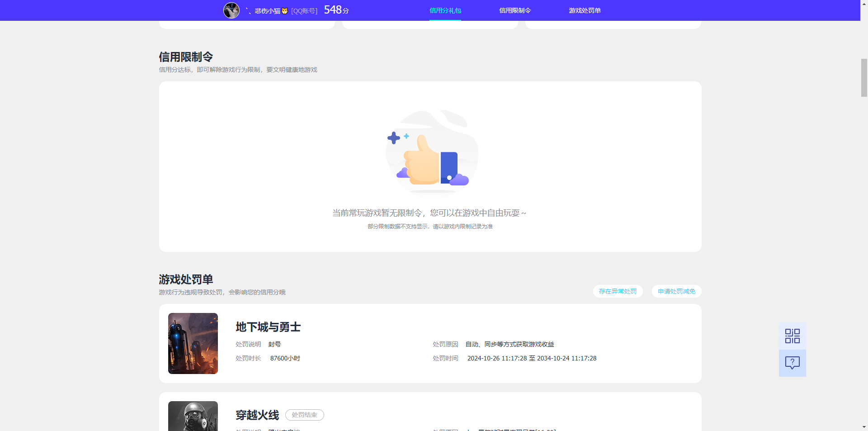Click the 处罚结束 status pill
This screenshot has width=868, height=431.
point(305,415)
